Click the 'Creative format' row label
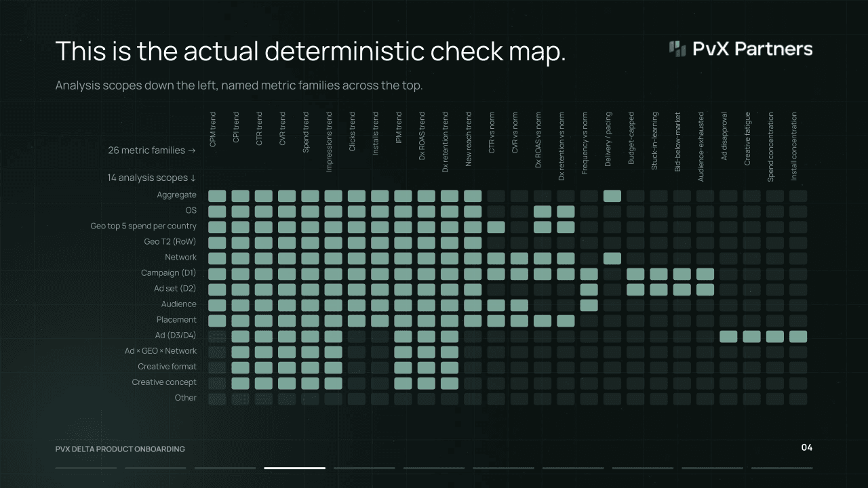Viewport: 868px width, 488px height. click(x=167, y=367)
